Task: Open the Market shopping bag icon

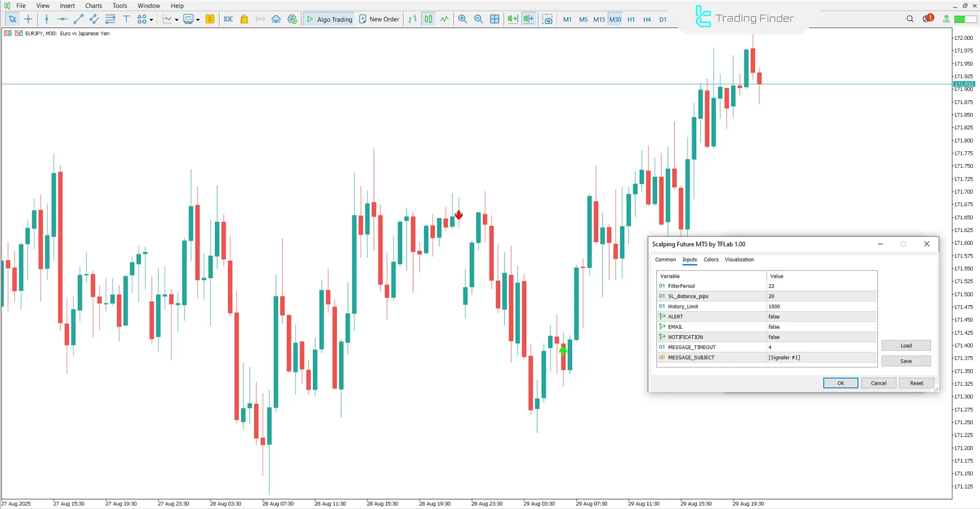Action: click(244, 19)
